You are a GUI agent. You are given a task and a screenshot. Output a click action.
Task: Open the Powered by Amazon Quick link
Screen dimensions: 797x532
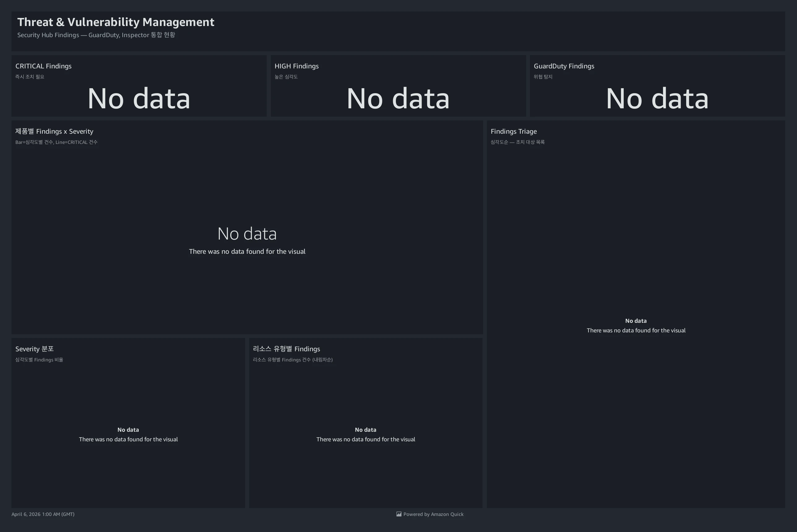433,514
